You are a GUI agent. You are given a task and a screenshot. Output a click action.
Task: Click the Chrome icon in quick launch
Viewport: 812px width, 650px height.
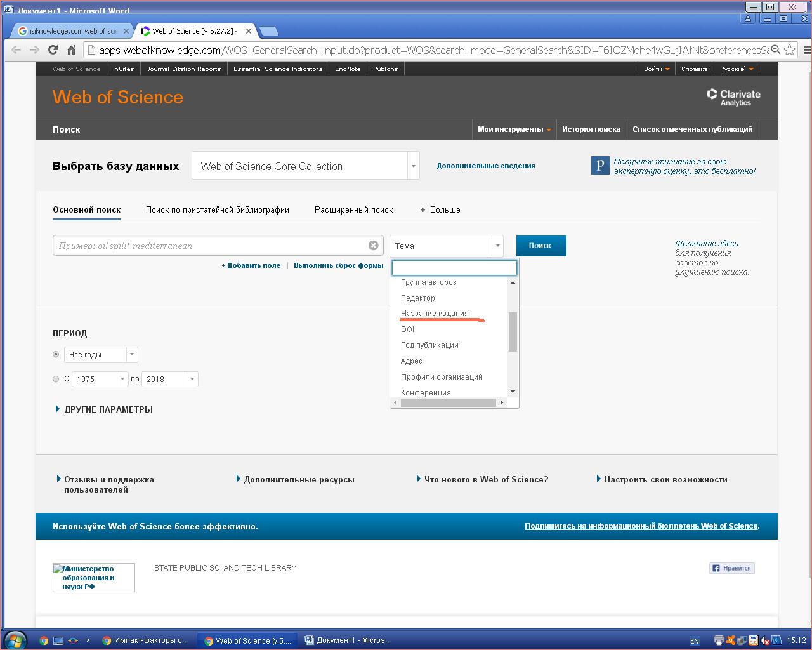[x=44, y=640]
